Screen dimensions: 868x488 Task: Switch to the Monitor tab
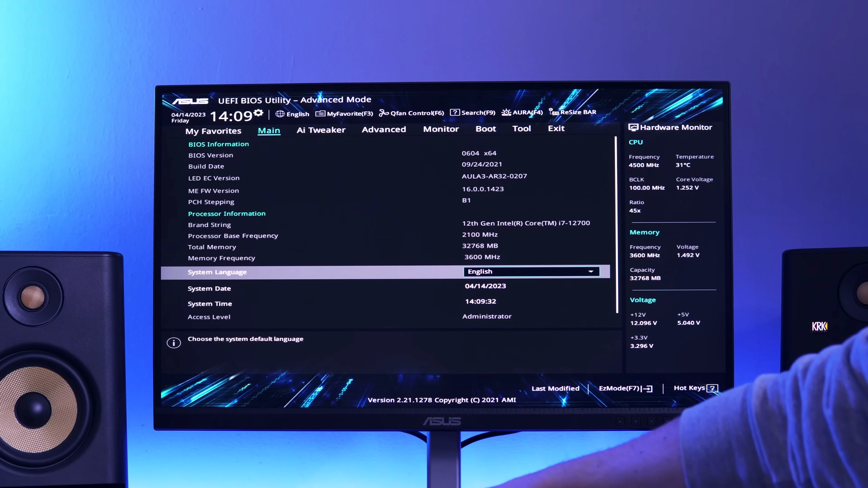pyautogui.click(x=441, y=129)
